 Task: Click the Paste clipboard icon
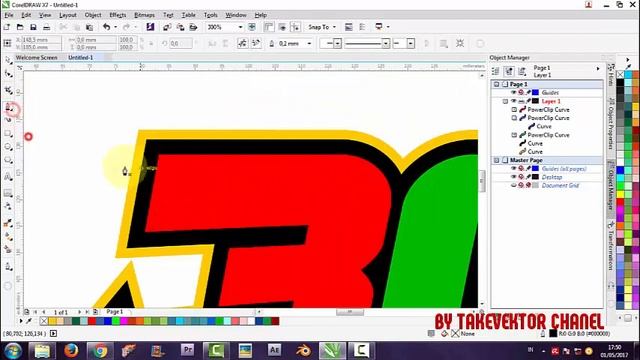(x=89, y=27)
